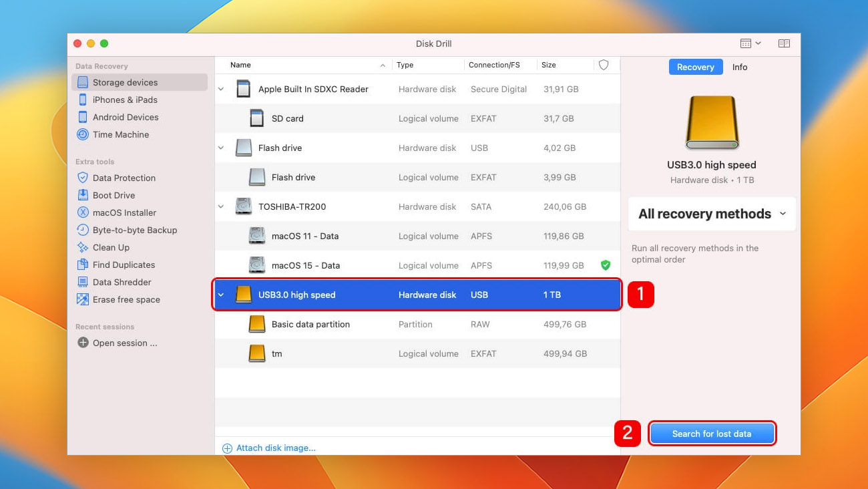
Task: Click 240,06 GB size cell
Action: (x=565, y=206)
